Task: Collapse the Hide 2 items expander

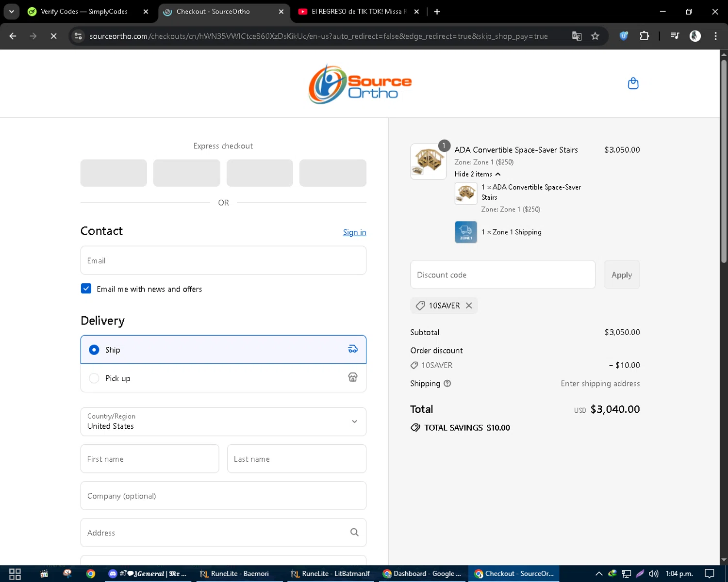Action: pyautogui.click(x=478, y=174)
